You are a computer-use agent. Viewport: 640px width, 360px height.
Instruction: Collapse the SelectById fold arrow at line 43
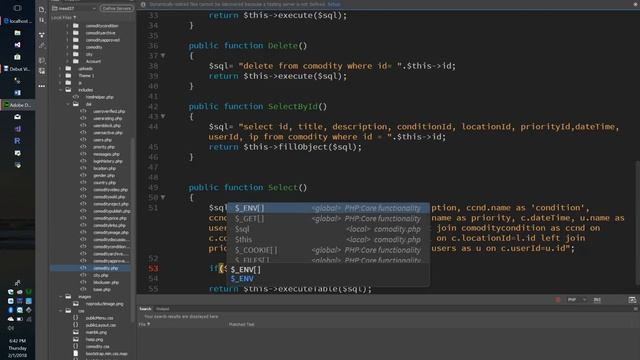(163, 116)
